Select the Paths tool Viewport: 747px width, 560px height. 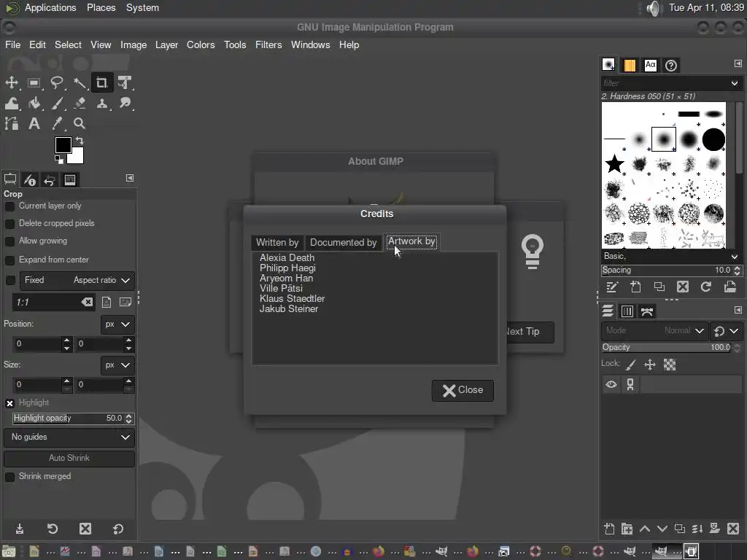click(12, 124)
